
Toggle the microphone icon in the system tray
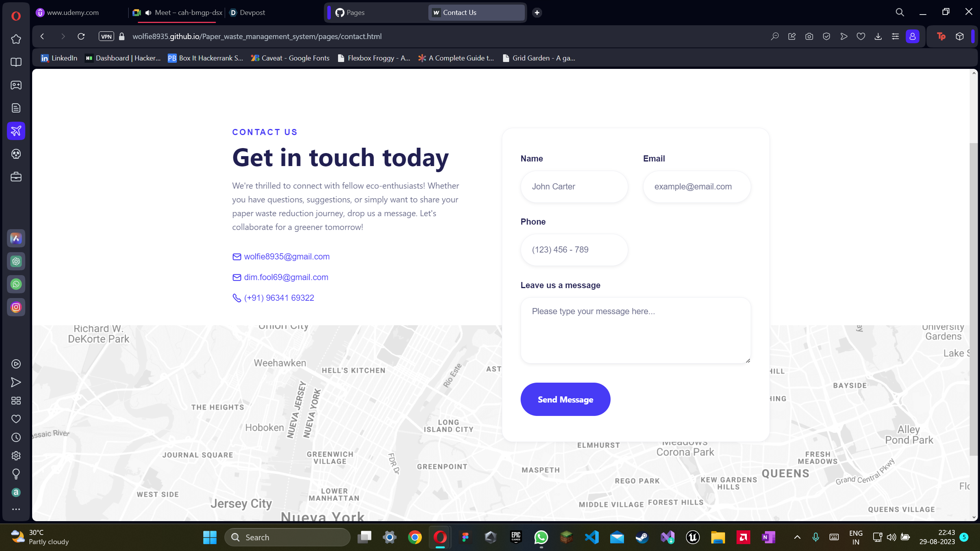tap(815, 537)
